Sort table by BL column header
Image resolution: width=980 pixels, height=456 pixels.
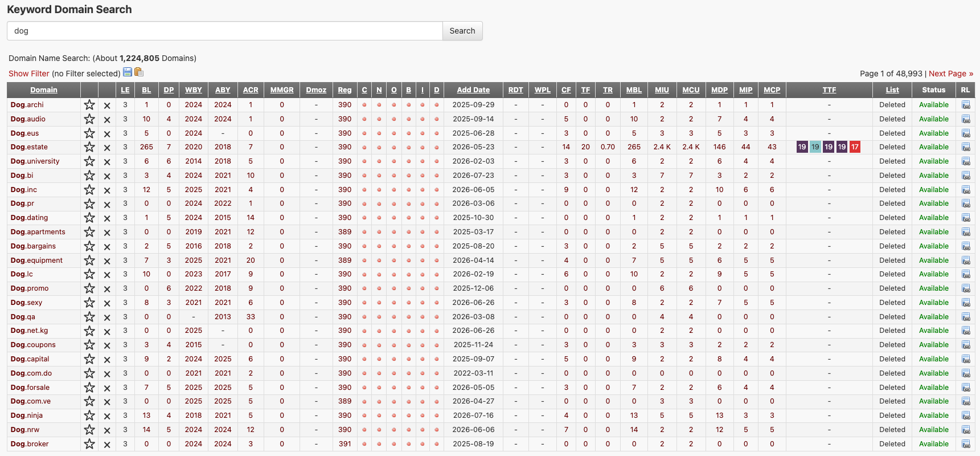click(146, 90)
